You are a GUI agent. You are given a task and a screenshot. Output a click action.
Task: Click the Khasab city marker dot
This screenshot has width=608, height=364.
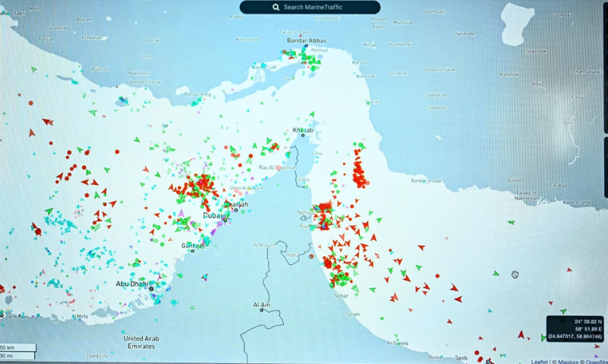(303, 135)
